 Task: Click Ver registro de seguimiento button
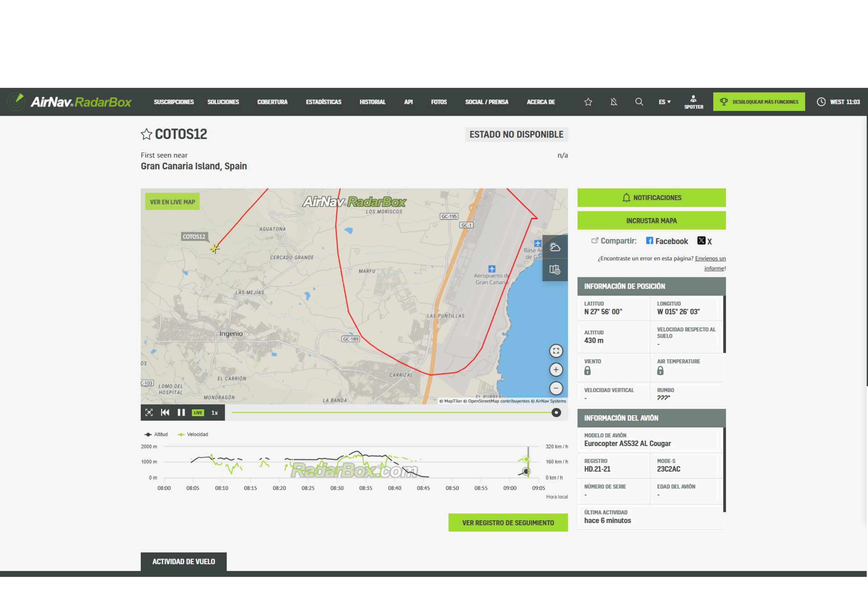(508, 522)
